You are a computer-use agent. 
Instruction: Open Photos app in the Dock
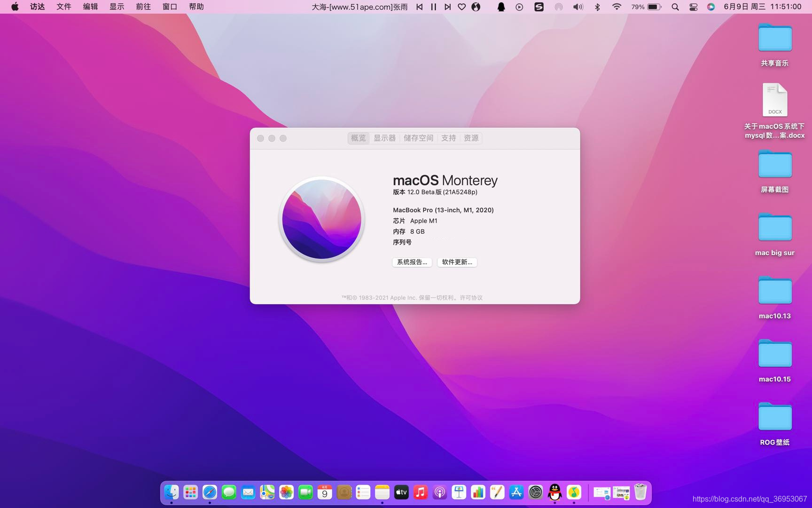coord(287,492)
